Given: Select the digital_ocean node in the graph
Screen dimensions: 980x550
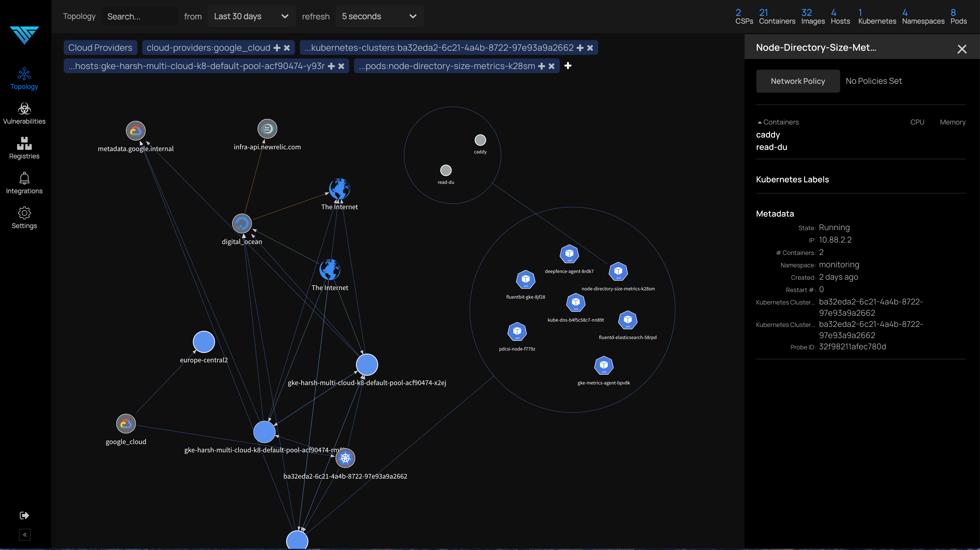Looking at the screenshot, I should tap(242, 224).
